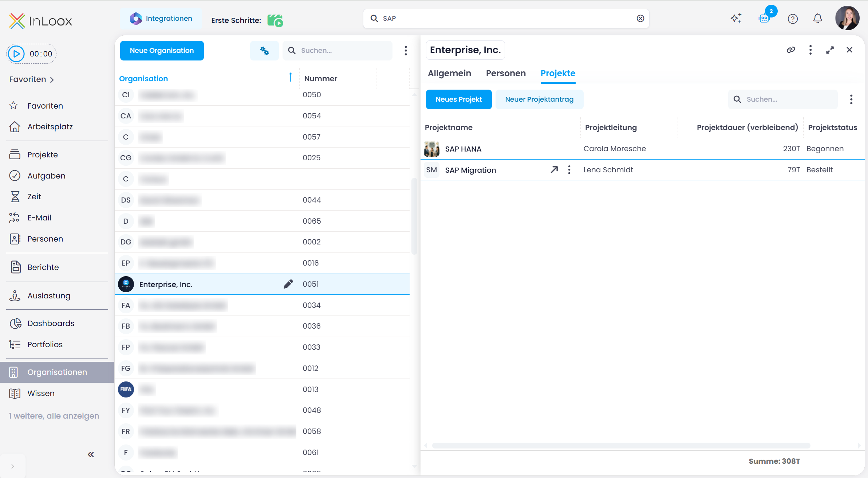Collapse the sidebar with double chevron
This screenshot has height=478, width=868.
tap(91, 454)
